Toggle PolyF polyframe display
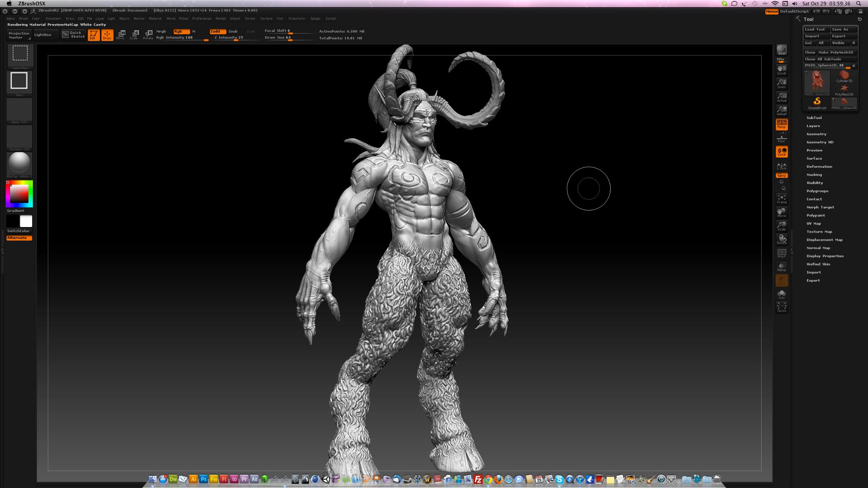Screen dimensions: 868x488 782,253
